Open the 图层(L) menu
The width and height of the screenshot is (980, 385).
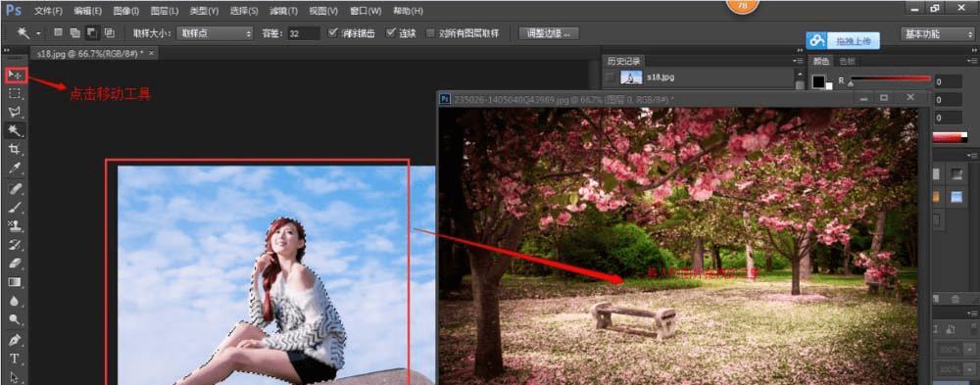(165, 11)
